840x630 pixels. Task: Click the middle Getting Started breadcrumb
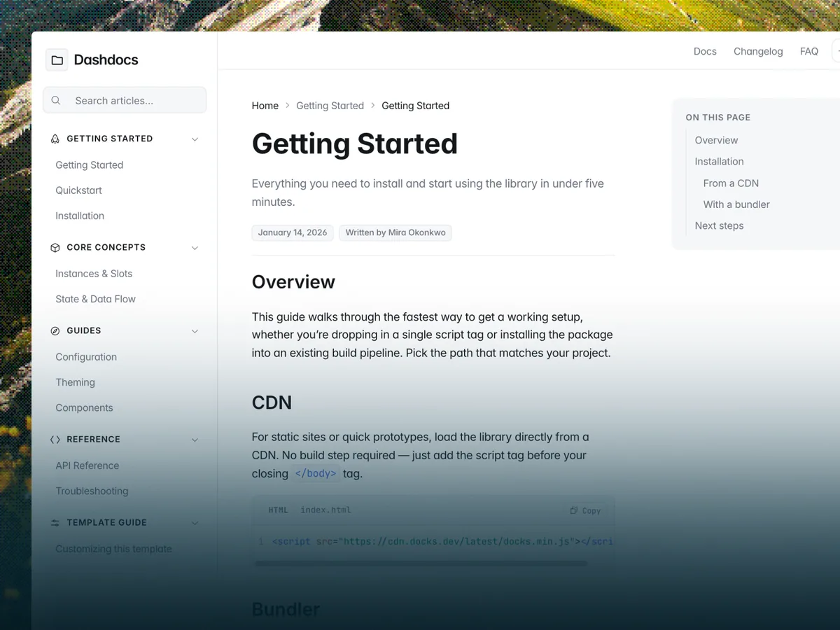click(x=330, y=106)
